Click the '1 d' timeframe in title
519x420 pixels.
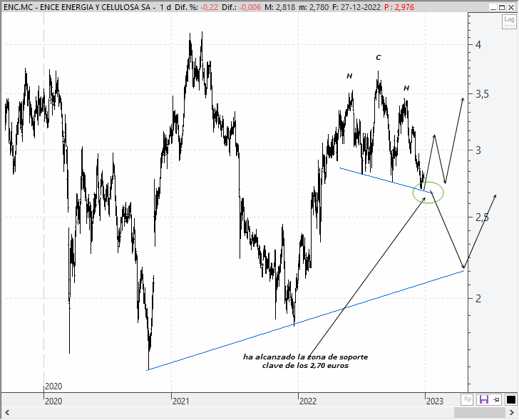tap(165, 7)
